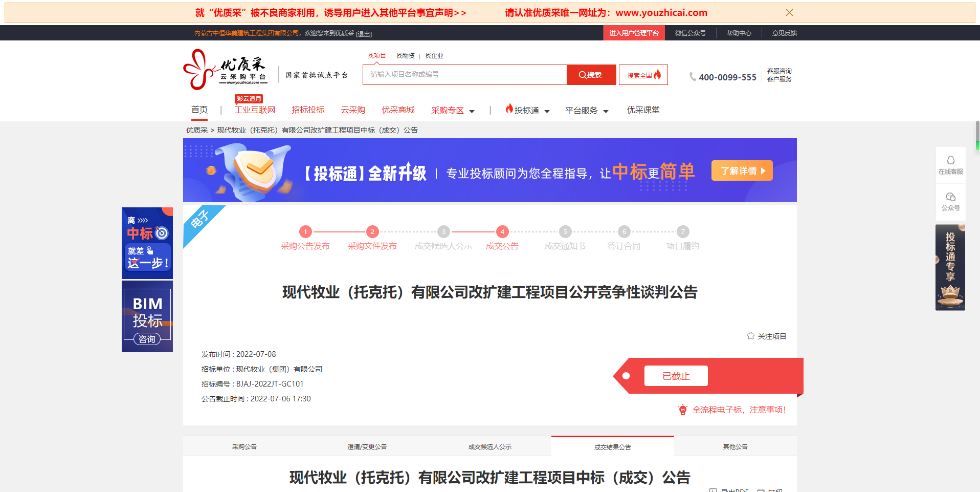980x492 pixels.
Task: Open 云采购 navigation item
Action: pos(353,110)
